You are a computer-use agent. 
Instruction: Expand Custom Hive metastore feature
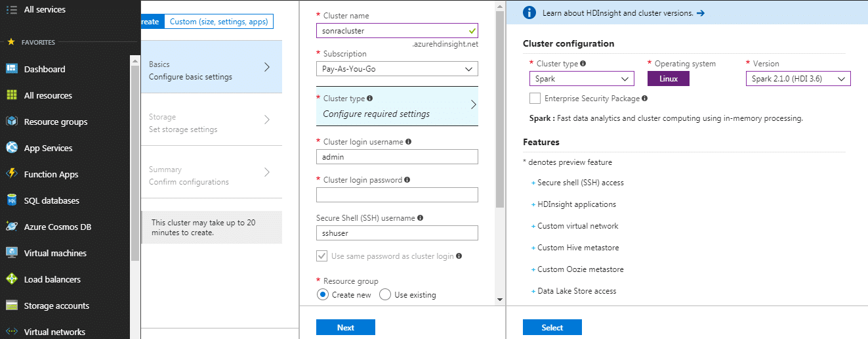[575, 248]
